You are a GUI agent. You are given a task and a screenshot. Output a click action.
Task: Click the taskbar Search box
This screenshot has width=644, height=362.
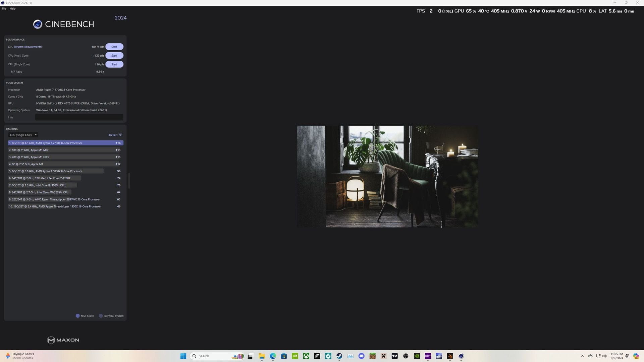[217, 356]
